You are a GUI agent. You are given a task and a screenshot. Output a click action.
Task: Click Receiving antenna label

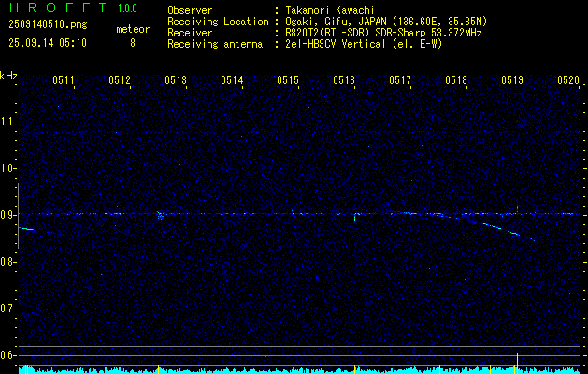215,44
